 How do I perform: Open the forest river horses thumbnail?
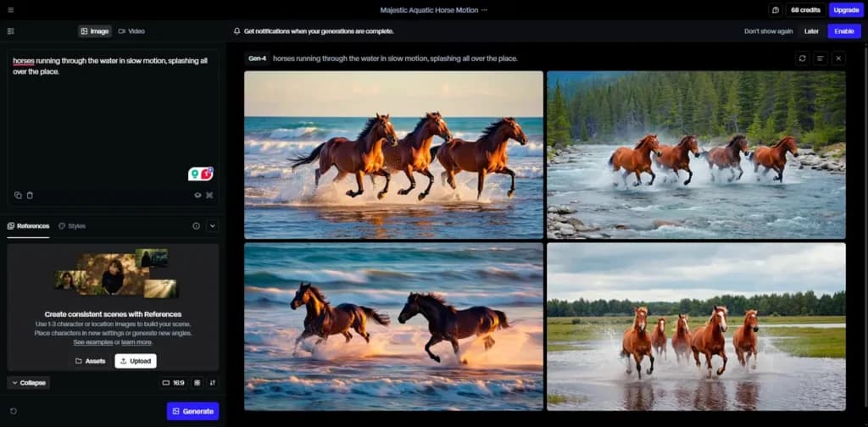(697, 155)
